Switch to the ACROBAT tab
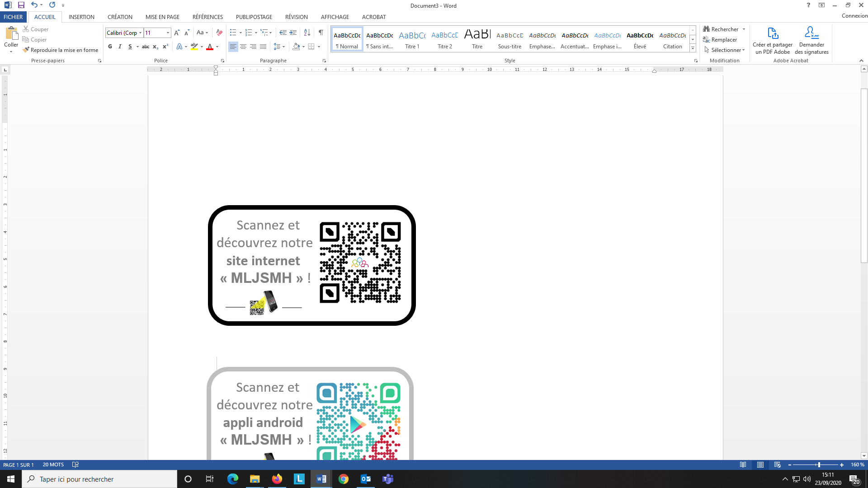868x488 pixels. [x=374, y=17]
